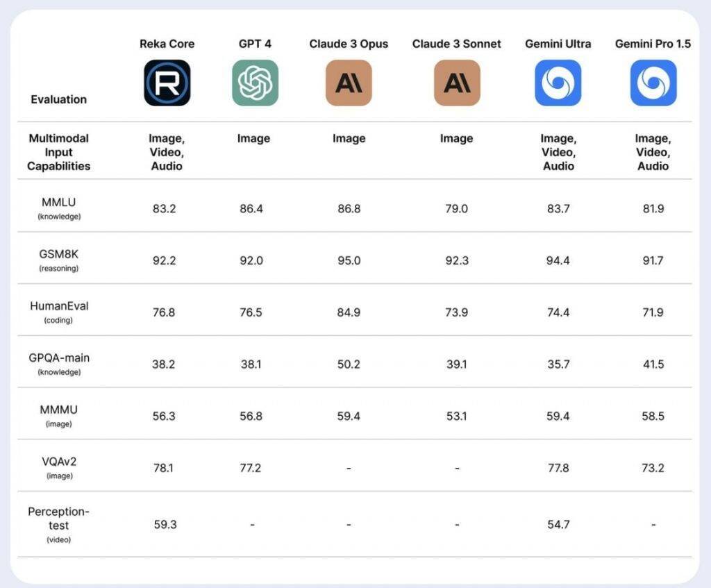Viewport: 711px width, 588px height.
Task: Click the MMLU knowledge row label
Action: (x=59, y=208)
